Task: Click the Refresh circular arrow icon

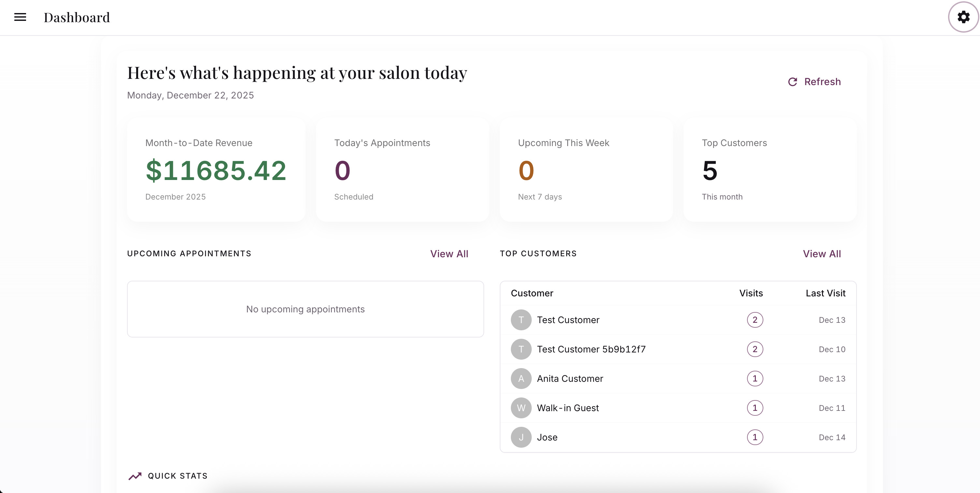Action: 792,82
